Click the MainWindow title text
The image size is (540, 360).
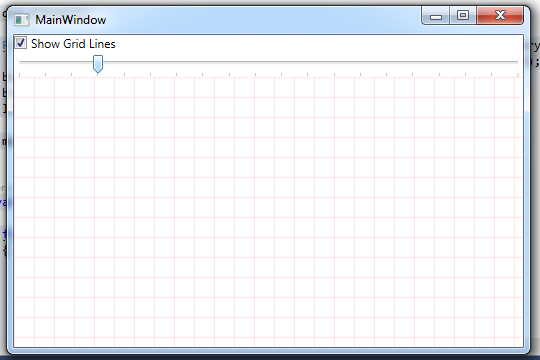(x=71, y=20)
